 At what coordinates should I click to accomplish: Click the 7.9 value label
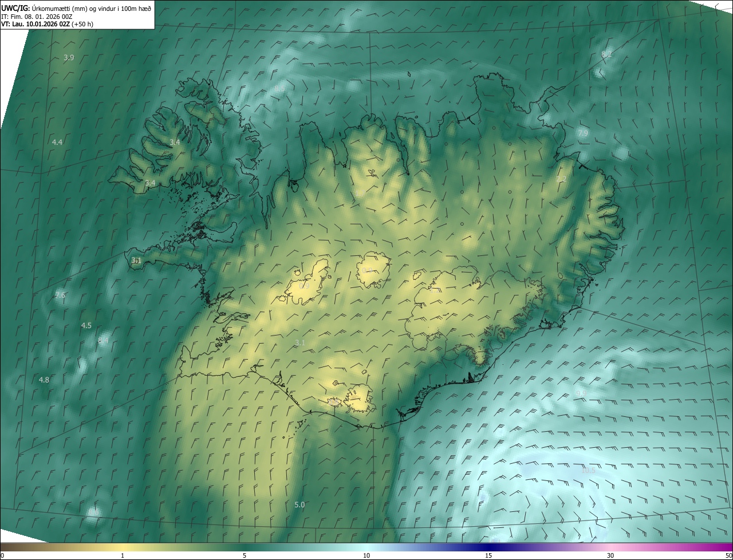pyautogui.click(x=583, y=133)
